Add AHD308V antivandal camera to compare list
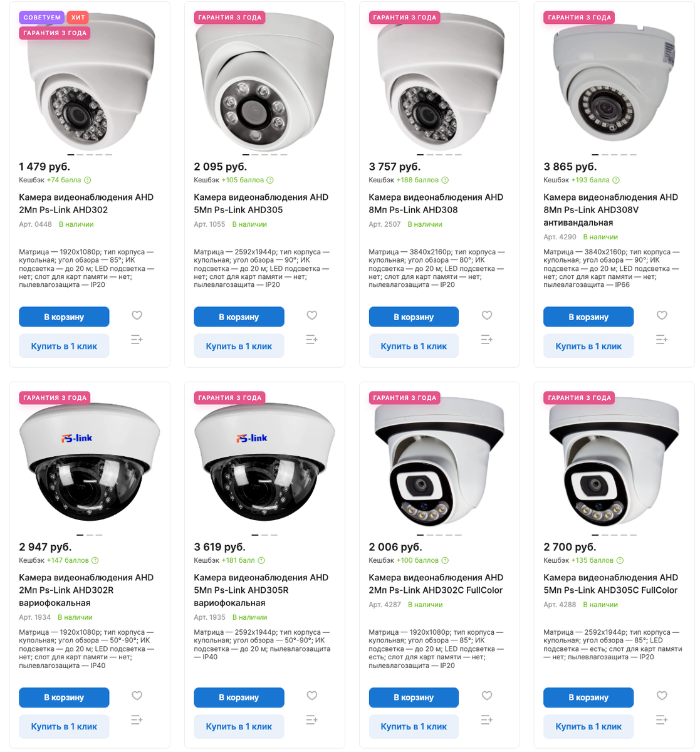Viewport: 700px width, 752px height. [661, 340]
